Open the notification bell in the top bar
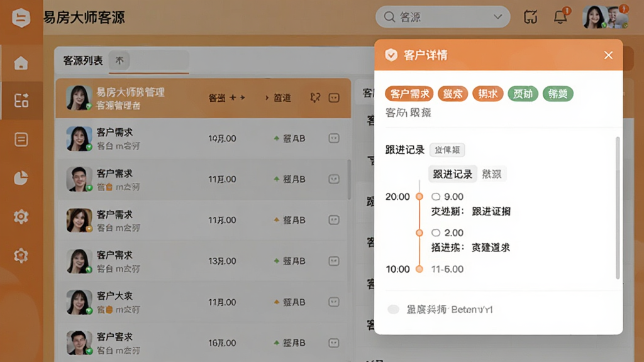Image resolution: width=644 pixels, height=362 pixels. 560,17
